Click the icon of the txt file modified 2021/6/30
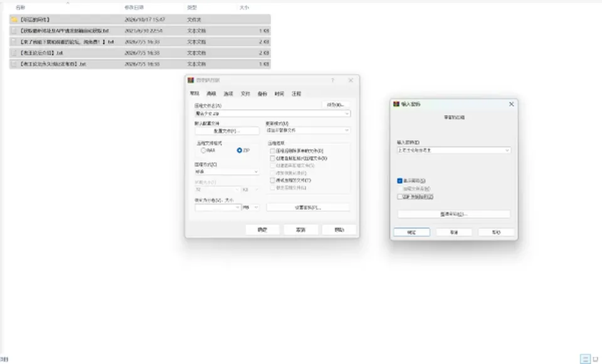602x364 pixels. point(14,30)
